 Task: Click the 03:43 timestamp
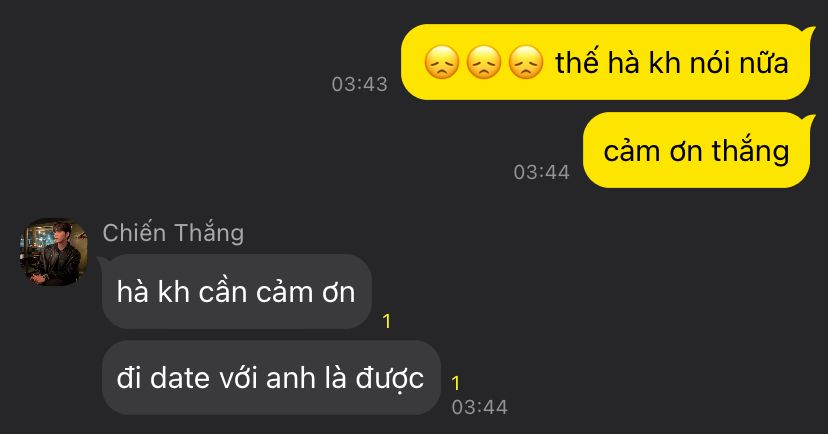(x=360, y=84)
